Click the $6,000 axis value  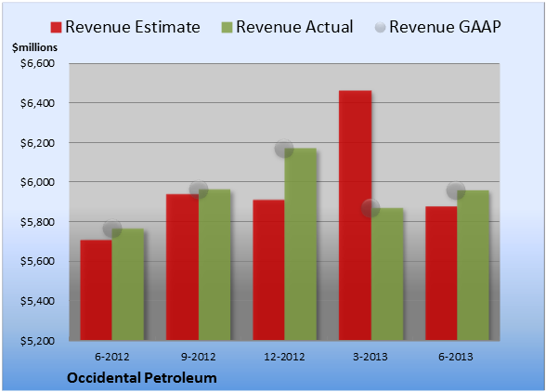(37, 182)
